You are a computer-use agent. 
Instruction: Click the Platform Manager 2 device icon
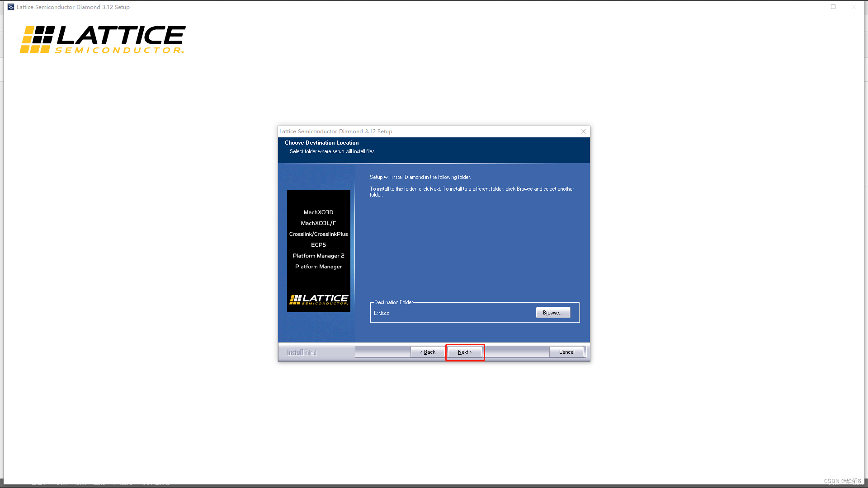point(318,256)
